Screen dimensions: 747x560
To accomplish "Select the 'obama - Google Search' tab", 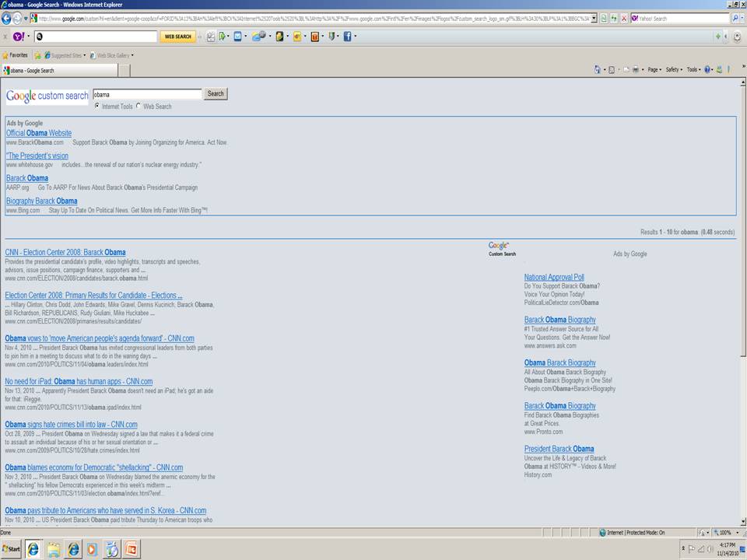I will (59, 71).
